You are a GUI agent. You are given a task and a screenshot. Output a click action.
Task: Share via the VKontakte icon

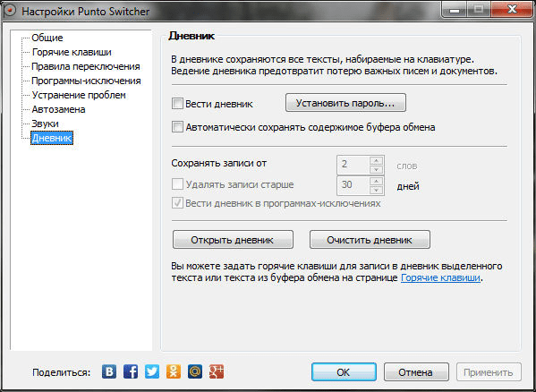click(x=109, y=371)
